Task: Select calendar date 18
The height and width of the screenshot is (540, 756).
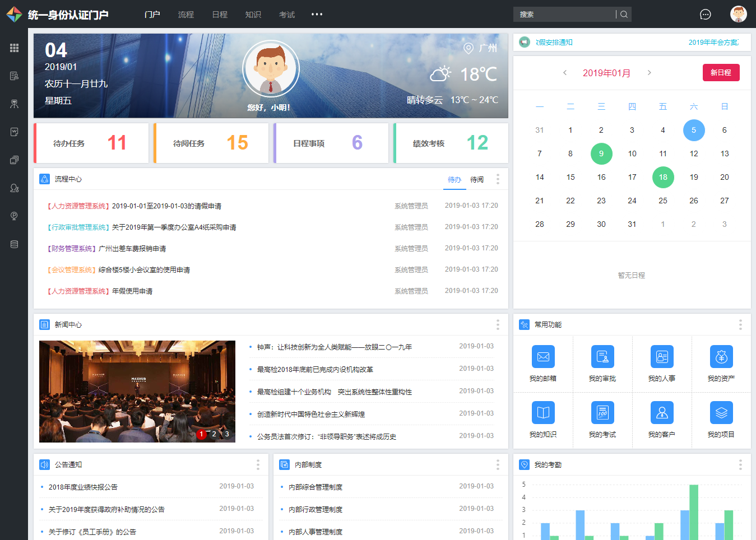Action: point(663,177)
